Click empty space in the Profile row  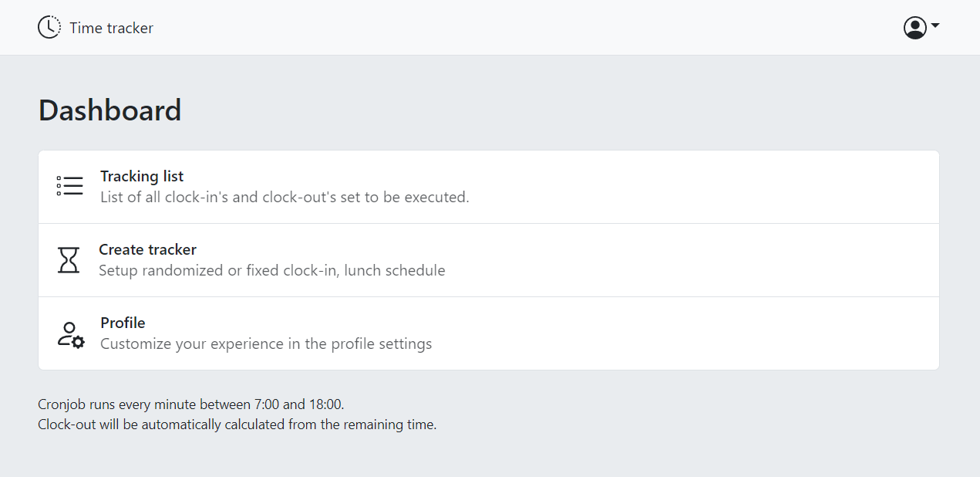pos(694,333)
